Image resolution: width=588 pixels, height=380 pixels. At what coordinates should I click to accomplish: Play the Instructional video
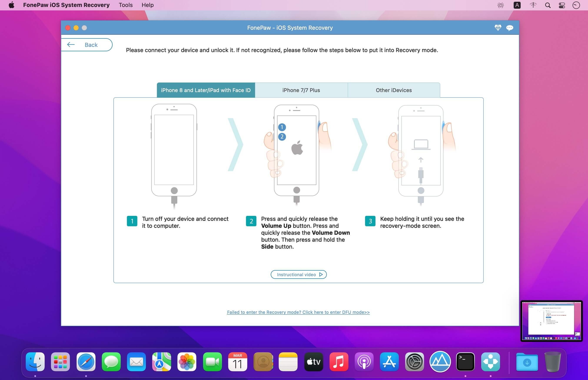298,274
